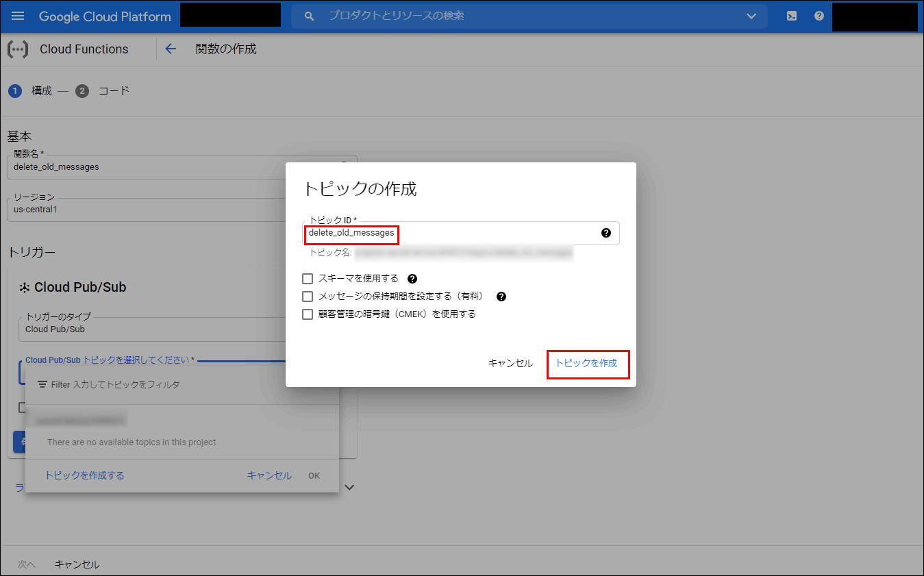Screen dimensions: 924x576
Task: Click the Cloud Functions logo icon
Action: click(x=18, y=49)
